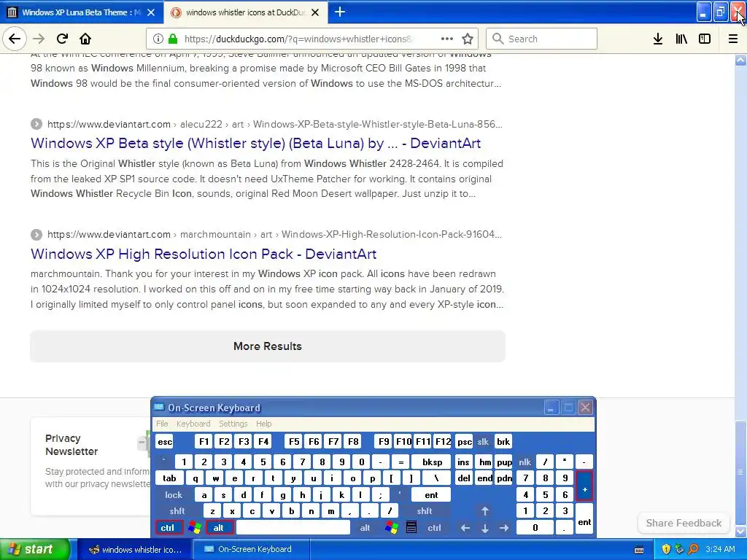
Task: Reload the current page
Action: click(62, 39)
